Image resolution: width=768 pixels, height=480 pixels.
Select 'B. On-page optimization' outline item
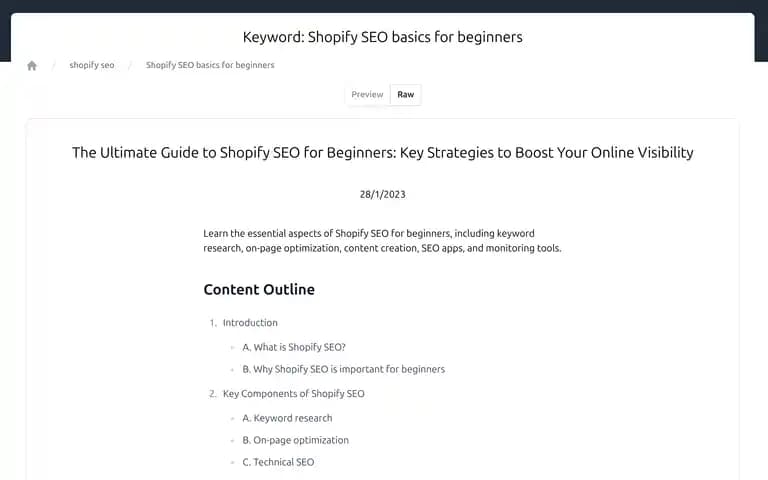296,440
